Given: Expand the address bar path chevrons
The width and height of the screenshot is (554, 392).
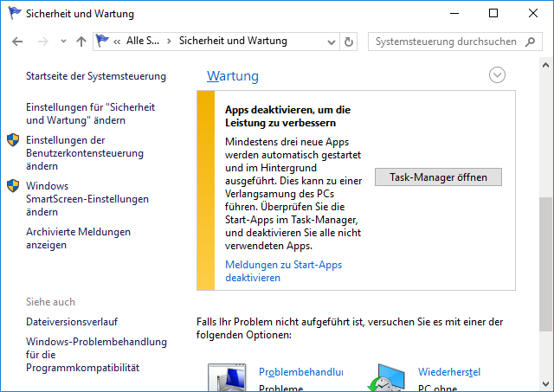Looking at the screenshot, I should (x=117, y=42).
